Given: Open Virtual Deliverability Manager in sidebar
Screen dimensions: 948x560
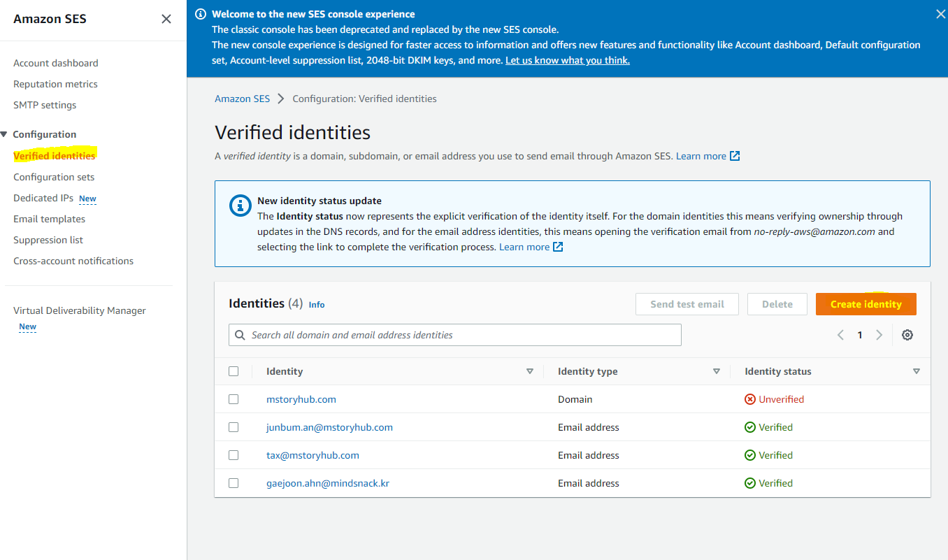Looking at the screenshot, I should point(80,310).
